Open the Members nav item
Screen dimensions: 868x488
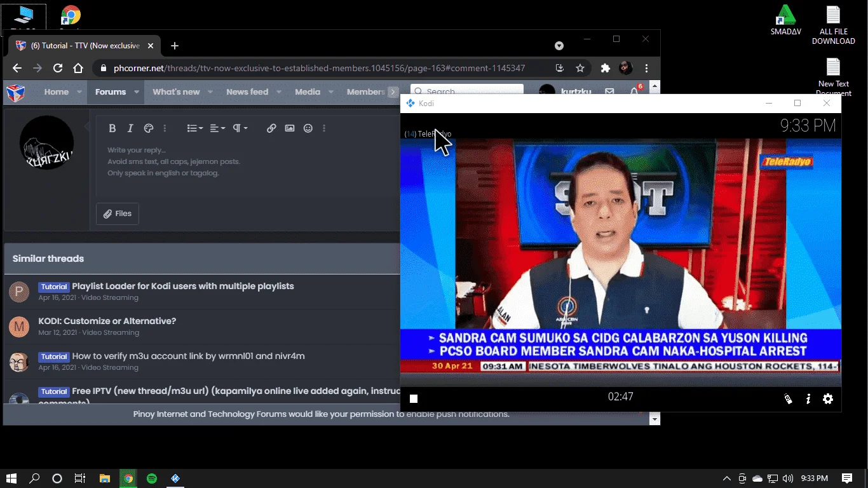(366, 92)
